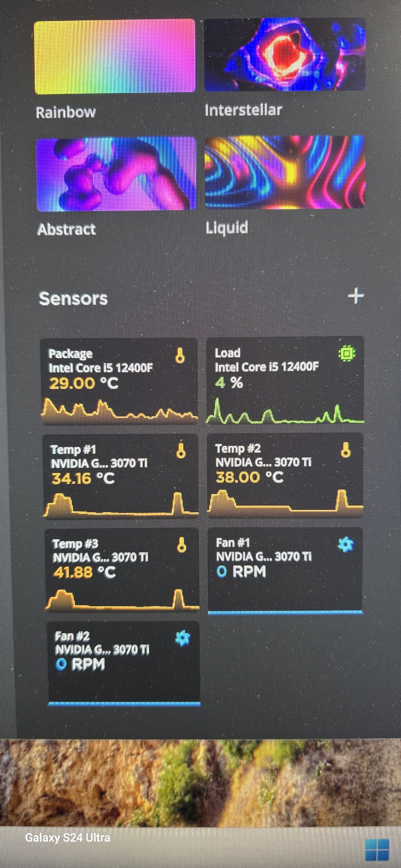Click thermometer icon on Temp #2 card

(x=346, y=450)
